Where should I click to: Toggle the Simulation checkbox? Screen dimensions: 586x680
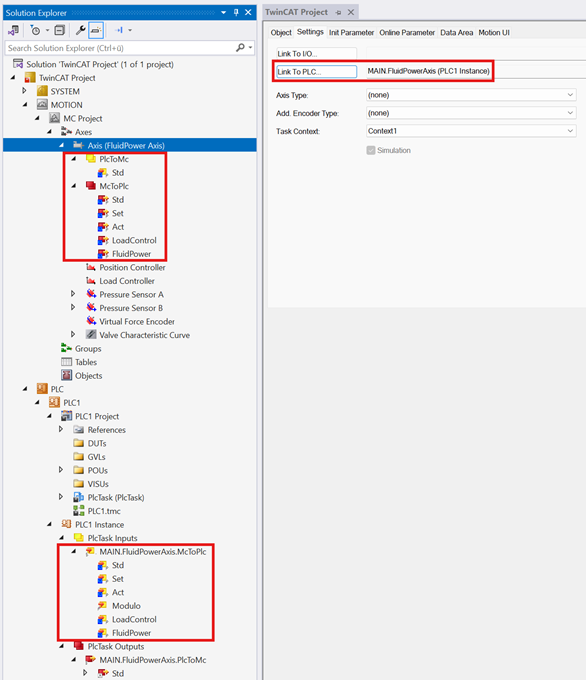370,150
